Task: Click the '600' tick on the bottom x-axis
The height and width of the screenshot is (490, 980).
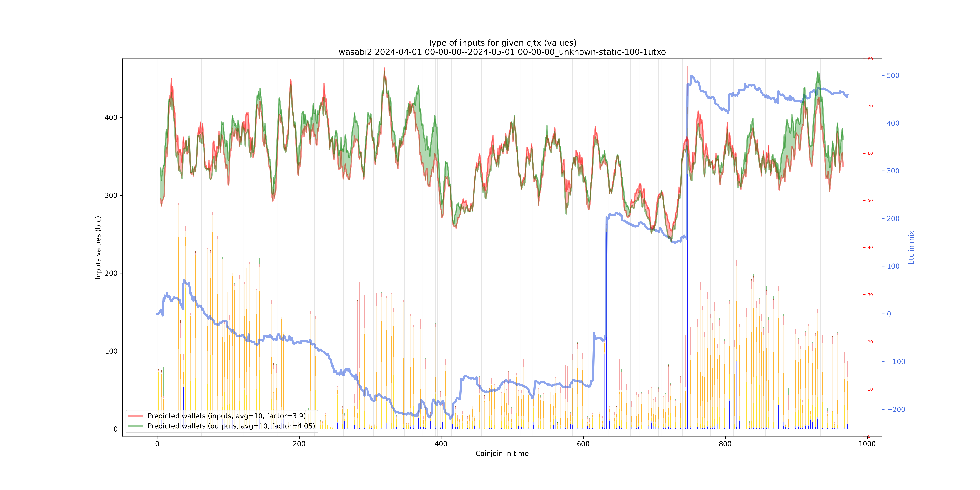Action: [583, 444]
